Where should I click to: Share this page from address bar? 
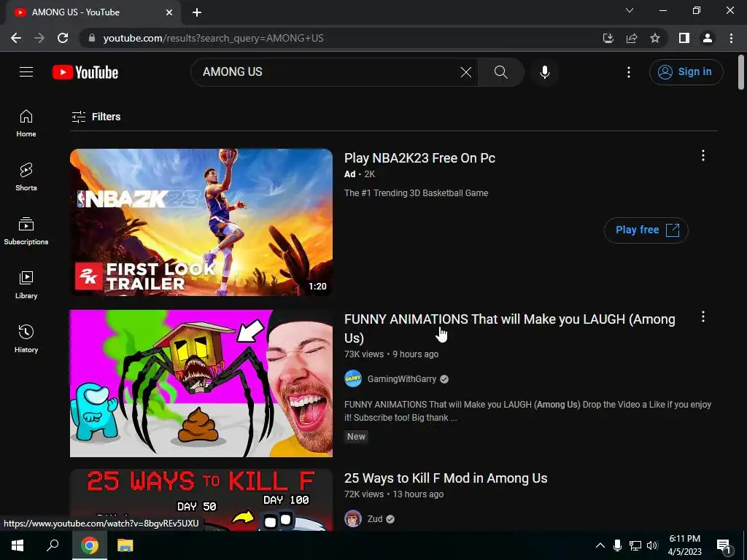(632, 38)
